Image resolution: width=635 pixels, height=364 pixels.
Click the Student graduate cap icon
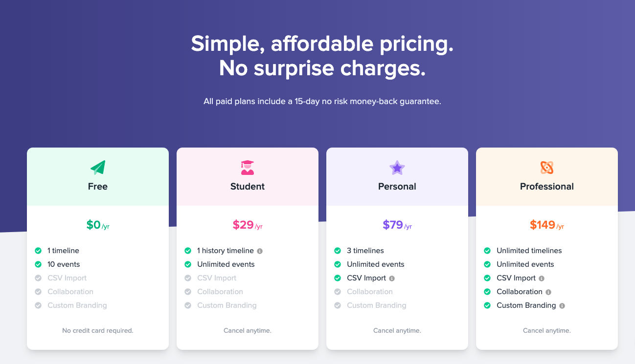pos(248,168)
